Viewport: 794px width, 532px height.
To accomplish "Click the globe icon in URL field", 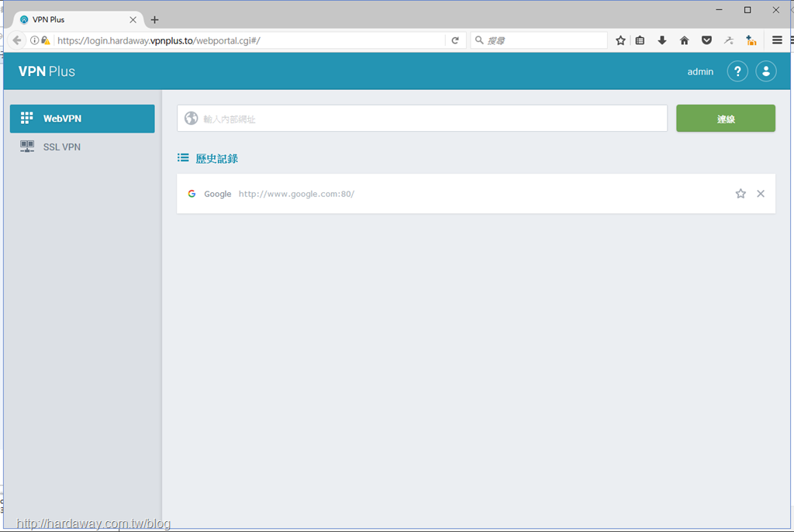I will (x=191, y=118).
